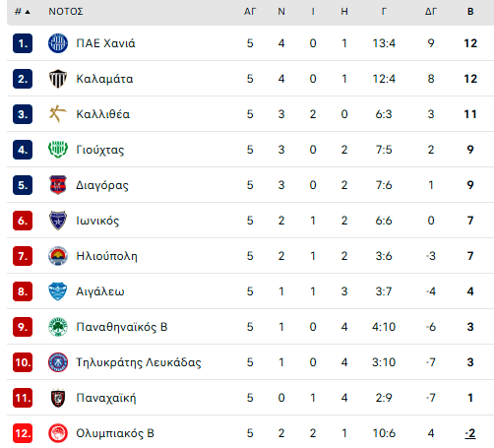This screenshot has height=448, width=494.
Task: Click the ΝΟΤΟΣ group header
Action: click(66, 12)
